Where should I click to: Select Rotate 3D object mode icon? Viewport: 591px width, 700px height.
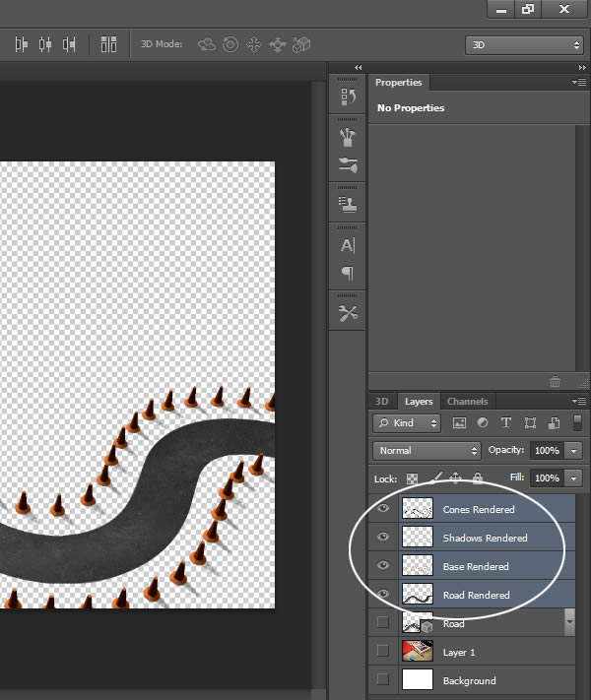coord(207,44)
